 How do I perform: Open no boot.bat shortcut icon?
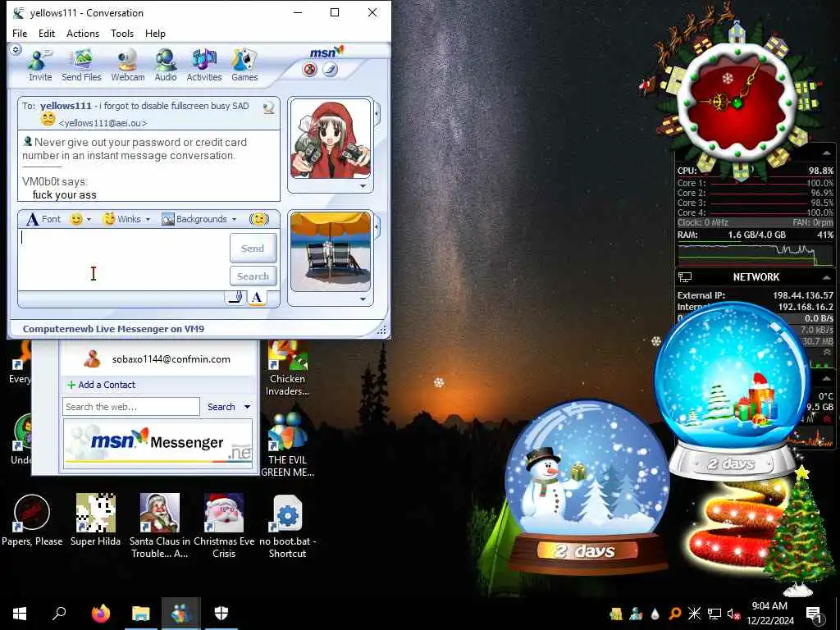pyautogui.click(x=288, y=526)
